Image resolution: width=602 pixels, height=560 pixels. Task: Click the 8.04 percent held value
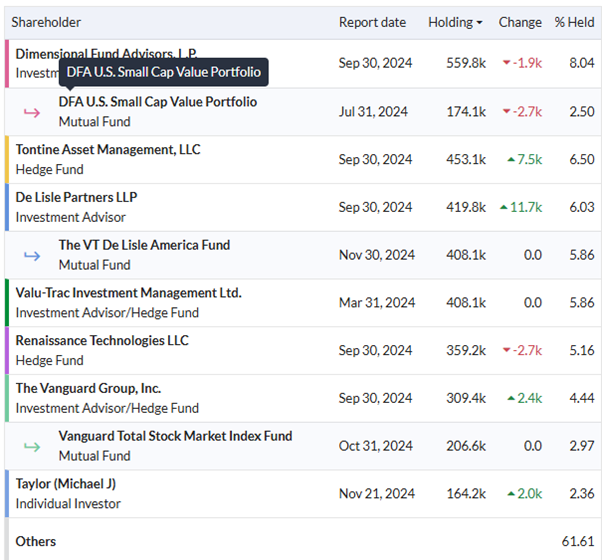(x=582, y=63)
